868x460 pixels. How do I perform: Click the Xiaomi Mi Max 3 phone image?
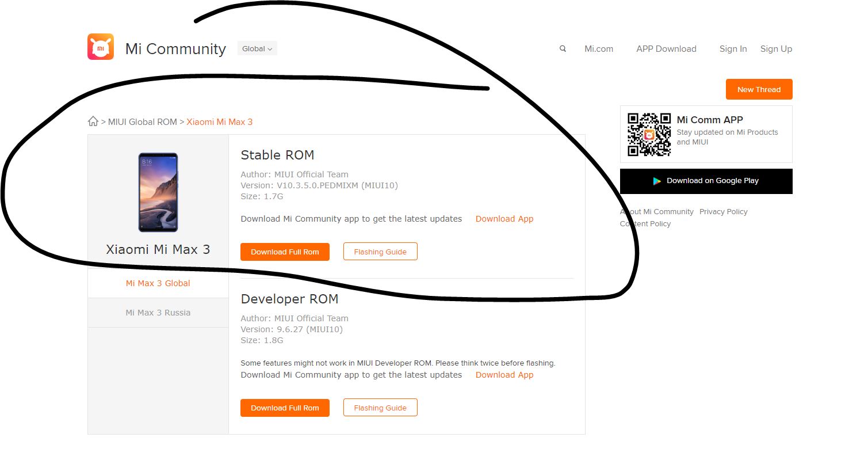tap(158, 192)
